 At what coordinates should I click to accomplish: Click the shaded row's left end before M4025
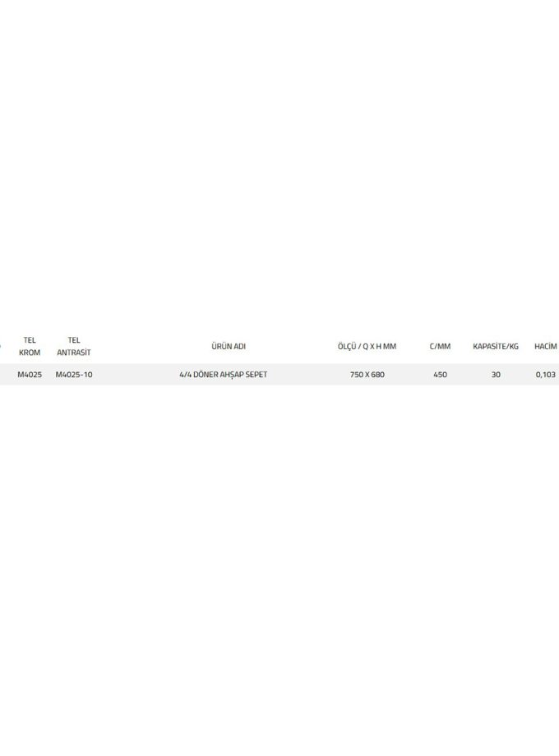coord(7,374)
